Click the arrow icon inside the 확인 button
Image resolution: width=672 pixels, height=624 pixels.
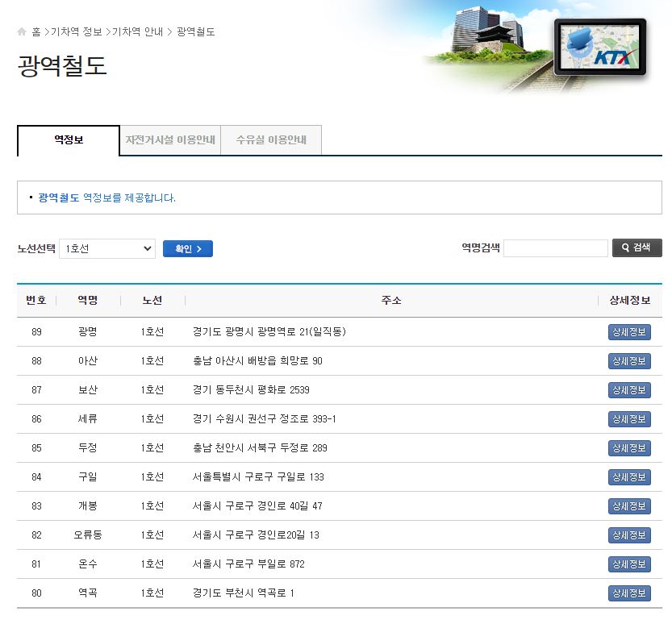201,248
